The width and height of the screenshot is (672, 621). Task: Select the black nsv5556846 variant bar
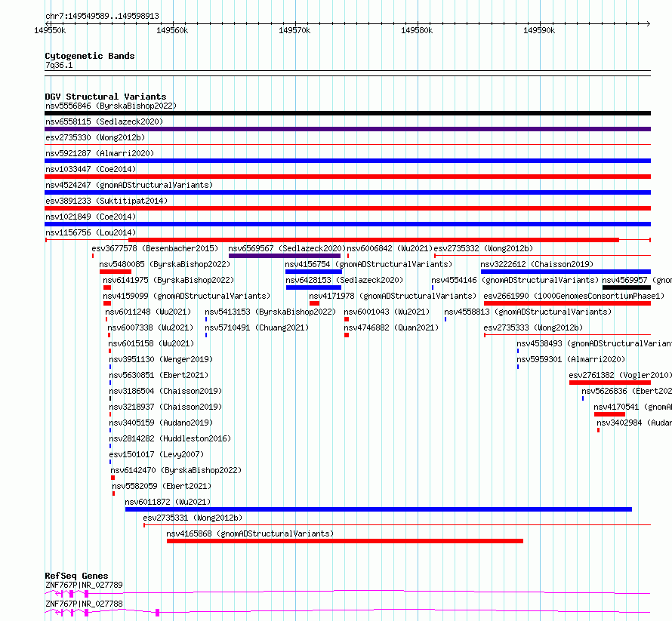coord(347,113)
